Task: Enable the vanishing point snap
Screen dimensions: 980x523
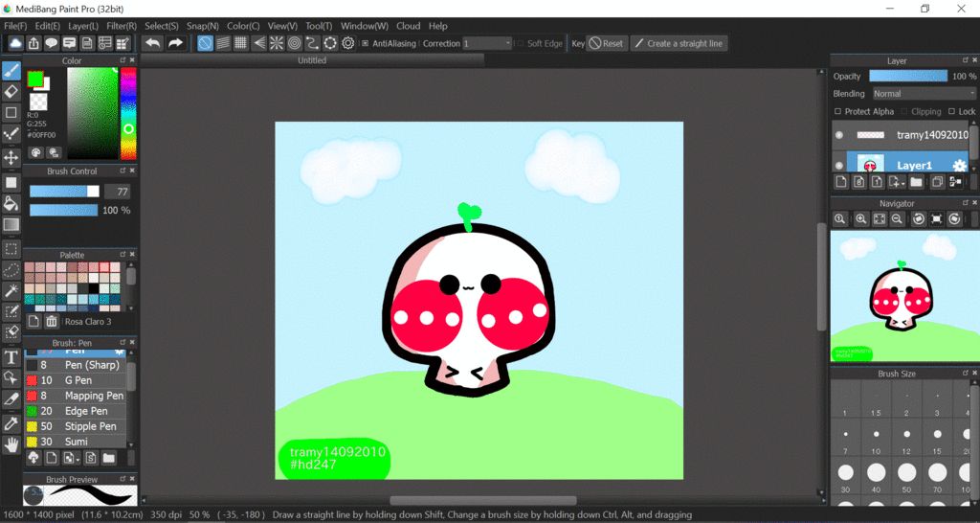Action: [x=258, y=43]
